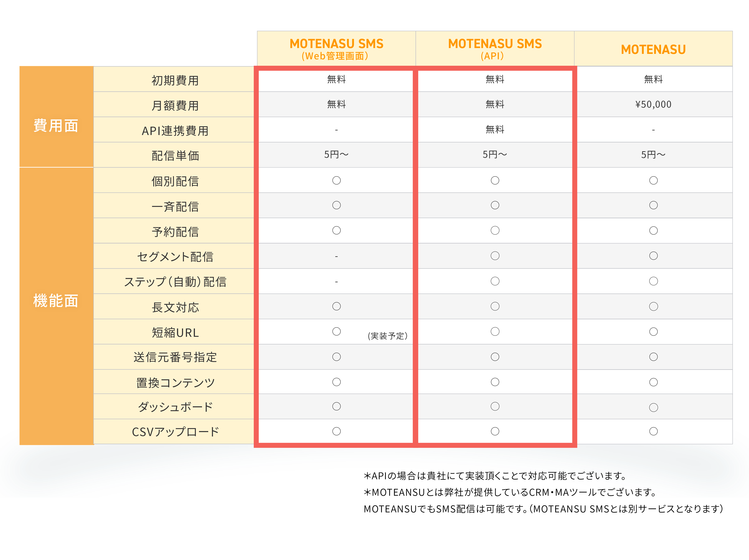Image resolution: width=749 pixels, height=560 pixels.
Task: Click the 配信単価 5円〜 value under Web管理画面
Action: pyautogui.click(x=336, y=155)
